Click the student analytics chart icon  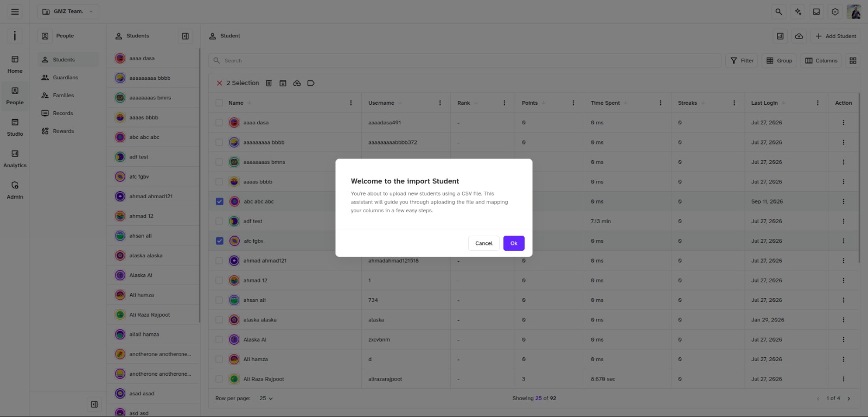pyautogui.click(x=780, y=36)
